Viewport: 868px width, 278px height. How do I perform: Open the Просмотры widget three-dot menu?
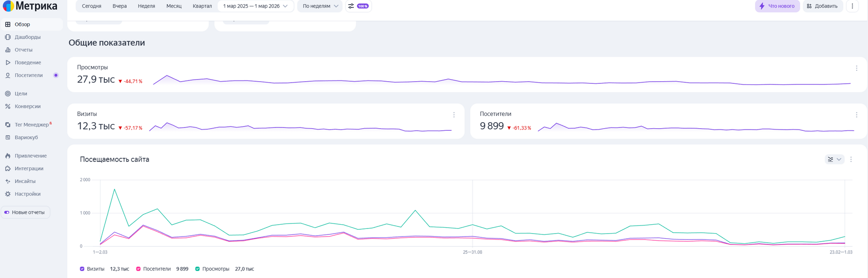click(x=857, y=68)
